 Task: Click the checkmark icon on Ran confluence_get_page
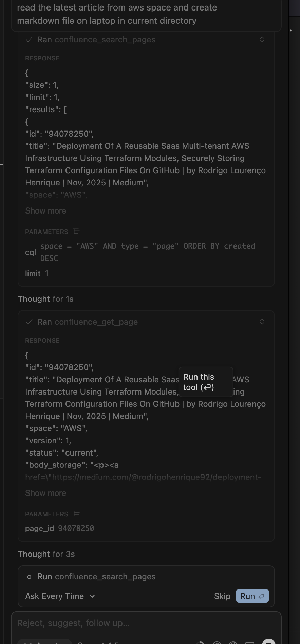(x=30, y=322)
